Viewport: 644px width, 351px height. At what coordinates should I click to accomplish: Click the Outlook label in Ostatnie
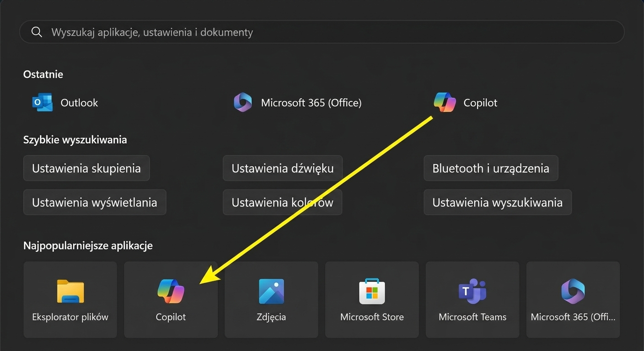coord(79,103)
